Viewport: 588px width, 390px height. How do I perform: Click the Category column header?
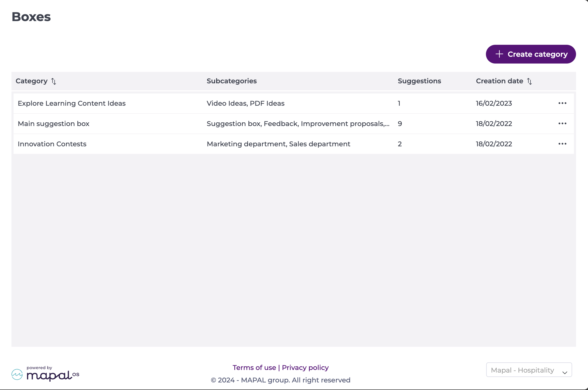click(32, 81)
